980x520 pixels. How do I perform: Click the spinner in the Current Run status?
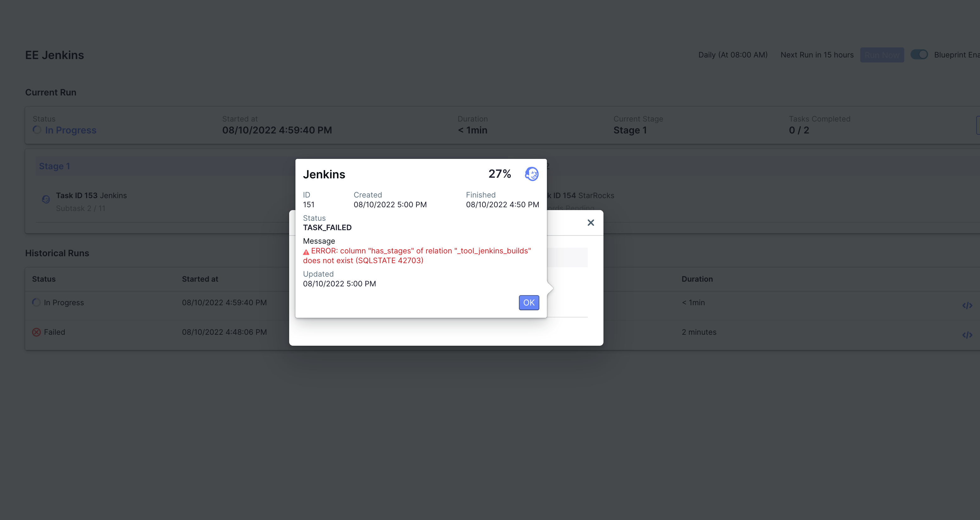[37, 130]
